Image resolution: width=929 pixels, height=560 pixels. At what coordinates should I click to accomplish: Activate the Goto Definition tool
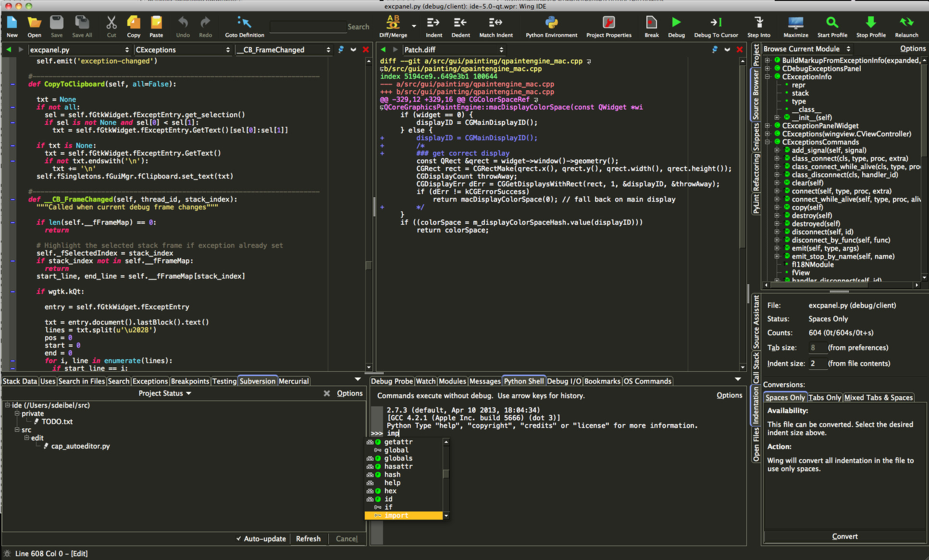[x=244, y=23]
